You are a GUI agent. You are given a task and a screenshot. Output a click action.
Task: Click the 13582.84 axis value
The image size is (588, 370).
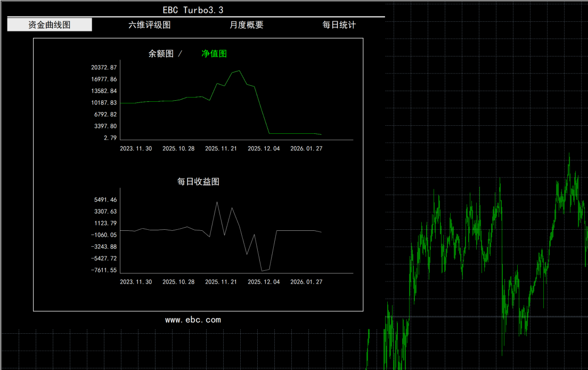coord(104,91)
